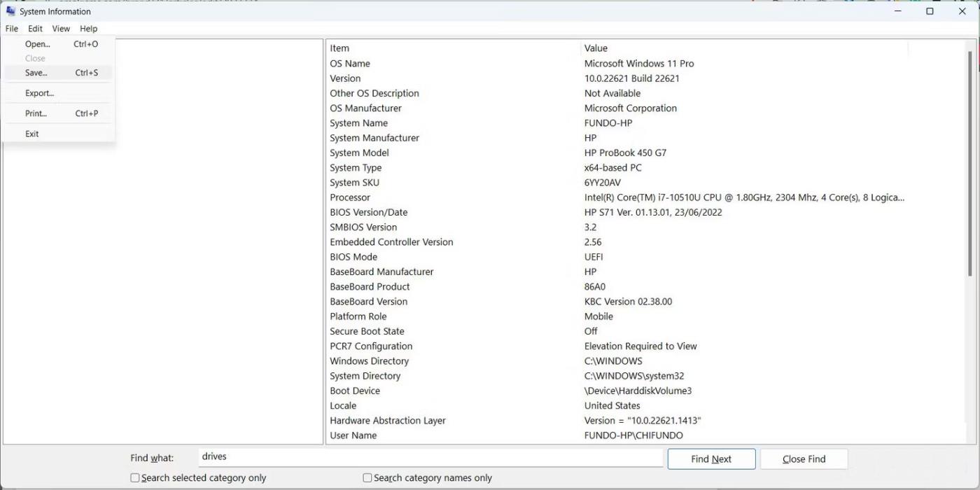
Task: Choose Print... from the File menu
Action: [58, 113]
